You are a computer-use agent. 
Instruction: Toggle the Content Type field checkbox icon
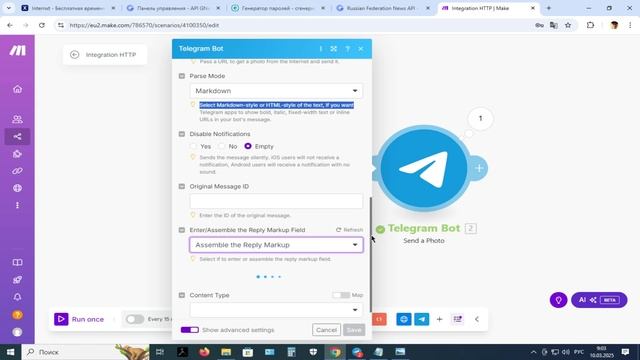tap(182, 295)
